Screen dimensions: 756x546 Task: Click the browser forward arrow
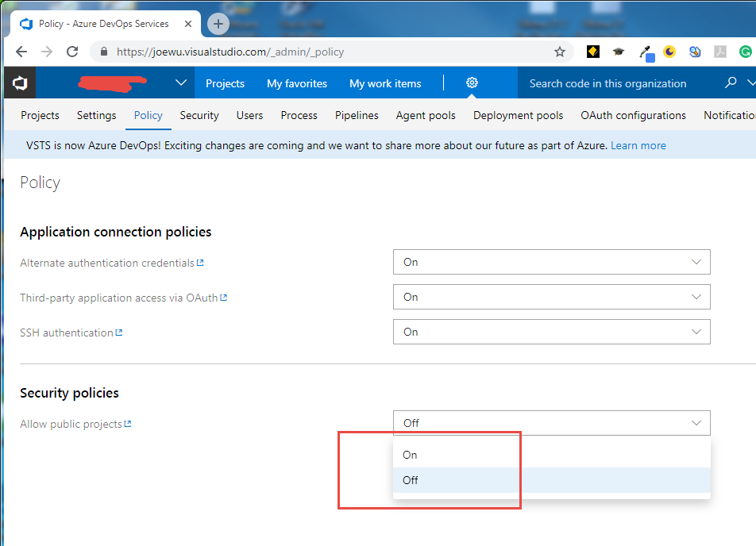(x=47, y=52)
